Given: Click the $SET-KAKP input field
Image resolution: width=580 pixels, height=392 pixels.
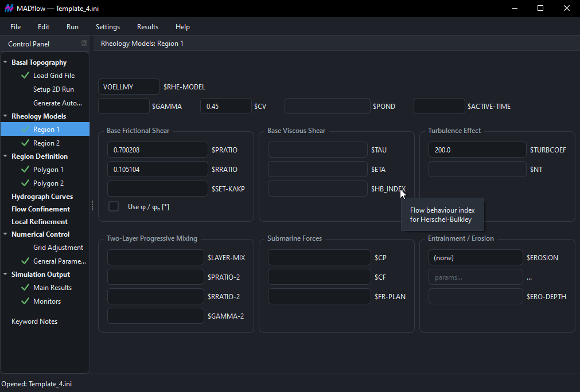Looking at the screenshot, I should click(x=158, y=189).
